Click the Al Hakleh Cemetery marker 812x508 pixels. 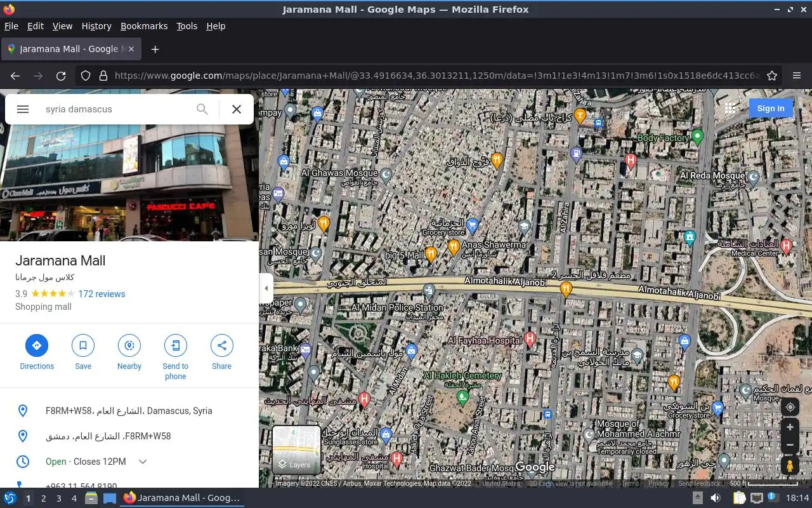click(x=462, y=398)
